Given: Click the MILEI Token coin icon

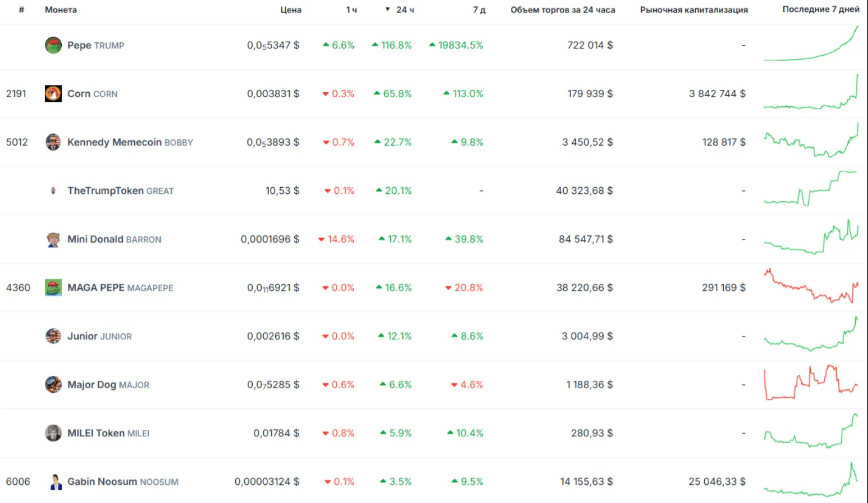Looking at the screenshot, I should (x=53, y=433).
